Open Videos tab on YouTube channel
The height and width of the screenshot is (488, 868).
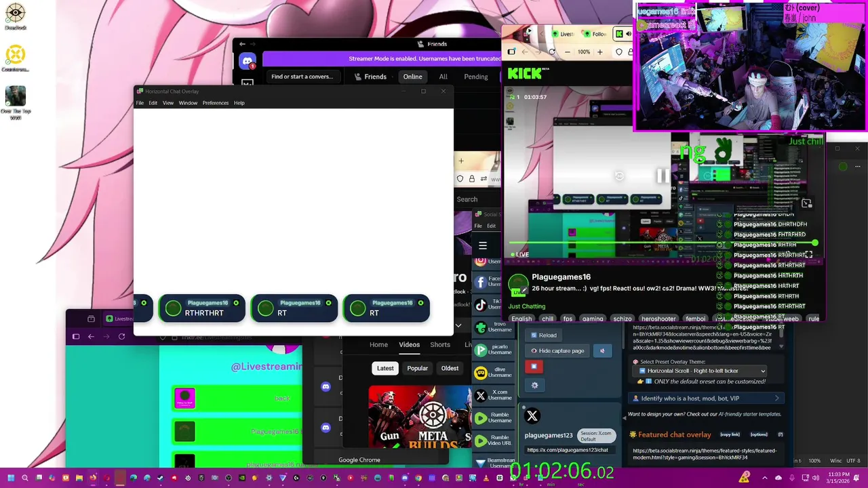click(x=409, y=344)
